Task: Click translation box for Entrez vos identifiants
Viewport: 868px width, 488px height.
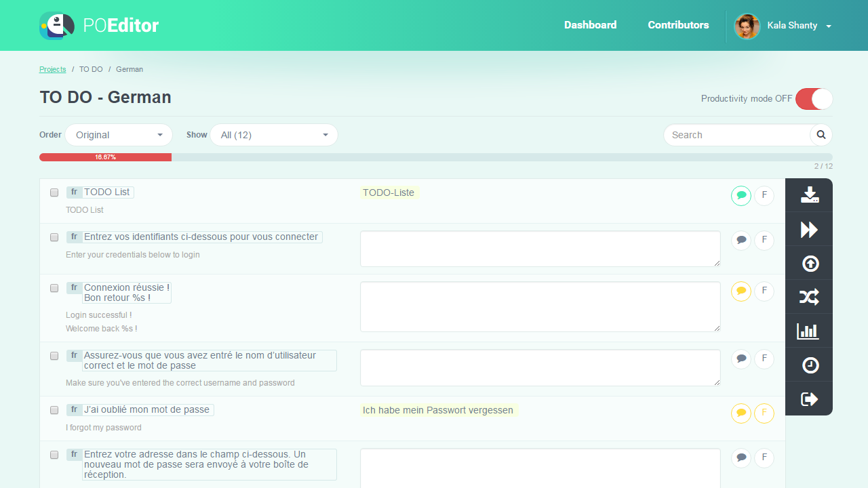Action: click(540, 249)
